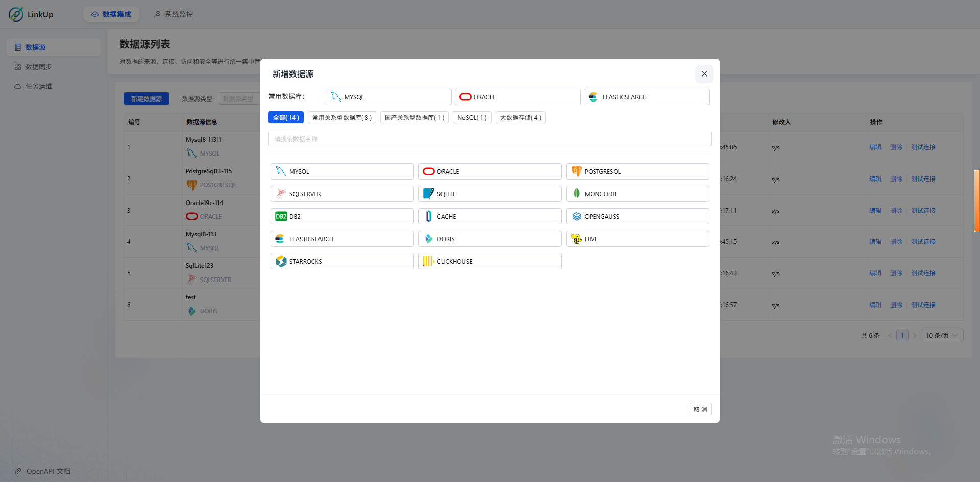This screenshot has width=980, height=482.
Task: Filter by 大数据存储(4) tag
Action: (x=520, y=118)
